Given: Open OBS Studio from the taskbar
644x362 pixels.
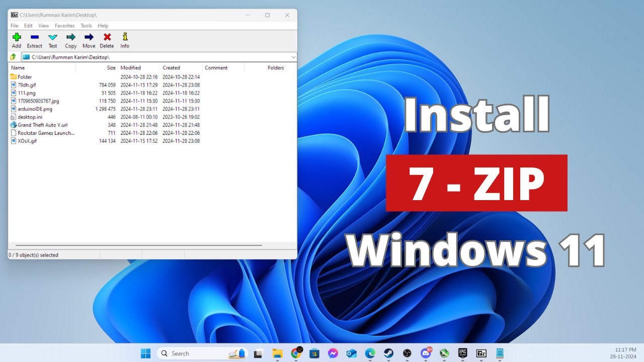Looking at the screenshot, I should (x=407, y=353).
